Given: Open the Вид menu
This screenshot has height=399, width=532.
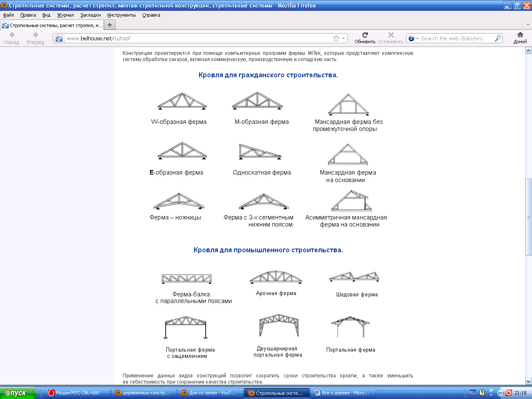Looking at the screenshot, I should coord(46,15).
